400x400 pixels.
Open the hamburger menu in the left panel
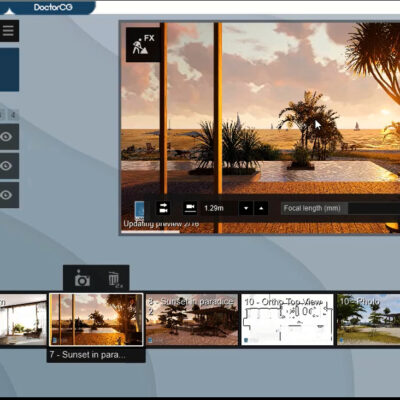coord(8,31)
